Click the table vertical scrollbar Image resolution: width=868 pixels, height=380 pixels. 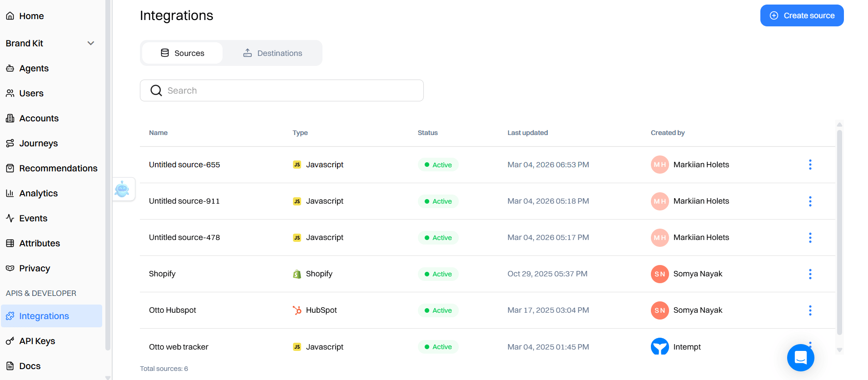point(839,232)
